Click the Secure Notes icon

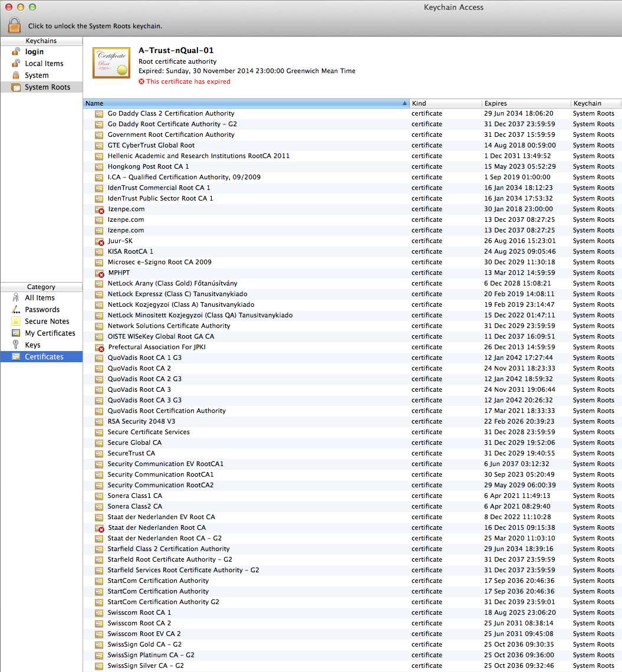point(16,321)
